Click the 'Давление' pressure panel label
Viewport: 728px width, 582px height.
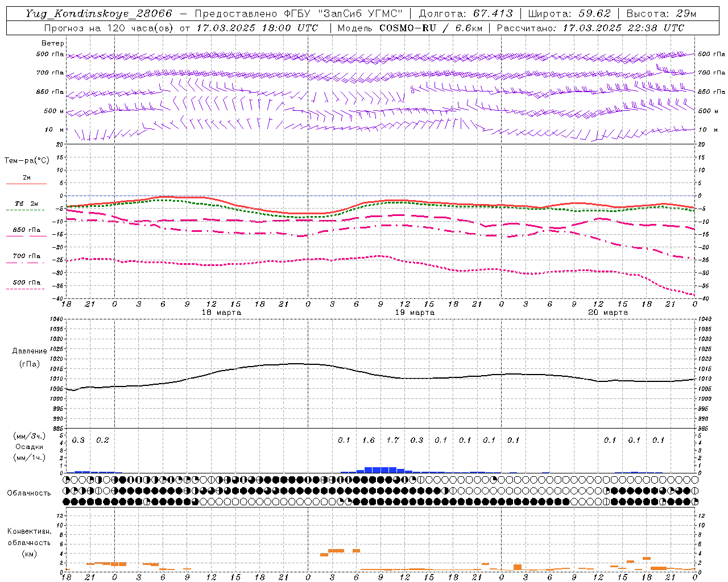(29, 351)
